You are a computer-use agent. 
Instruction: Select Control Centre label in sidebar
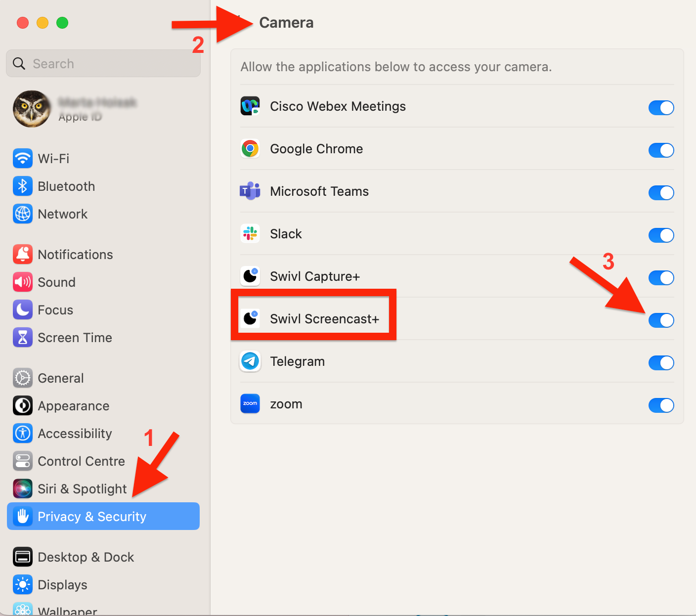coord(82,461)
